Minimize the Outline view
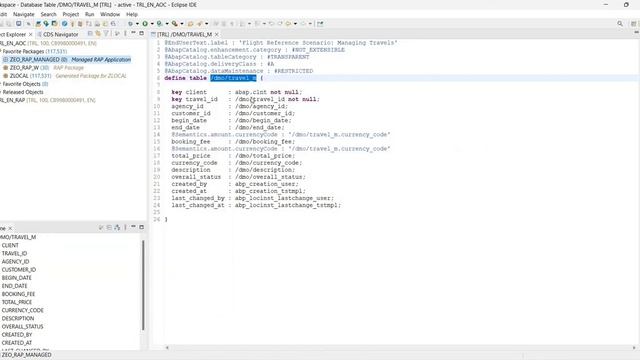This screenshot has width=640, height=360. point(133,227)
